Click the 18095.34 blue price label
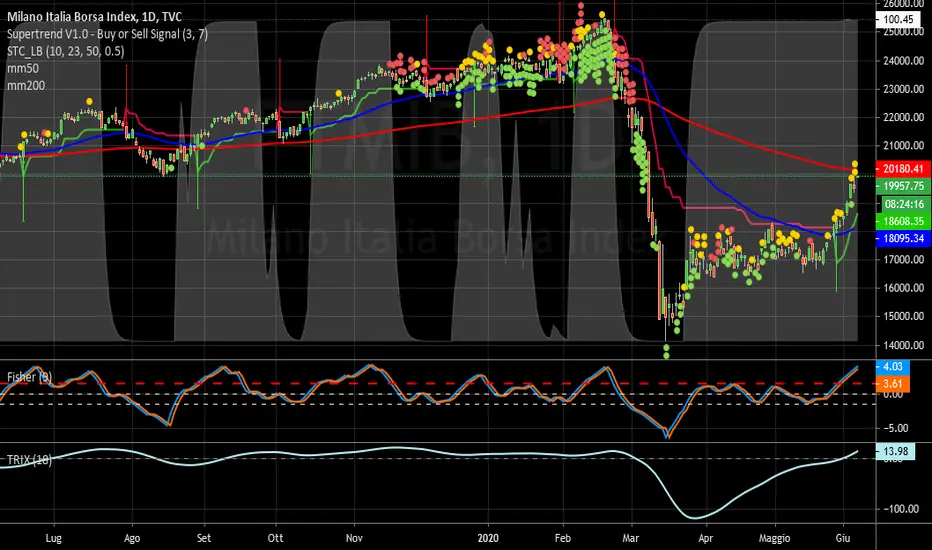Image resolution: width=932 pixels, height=550 pixels. pos(903,238)
